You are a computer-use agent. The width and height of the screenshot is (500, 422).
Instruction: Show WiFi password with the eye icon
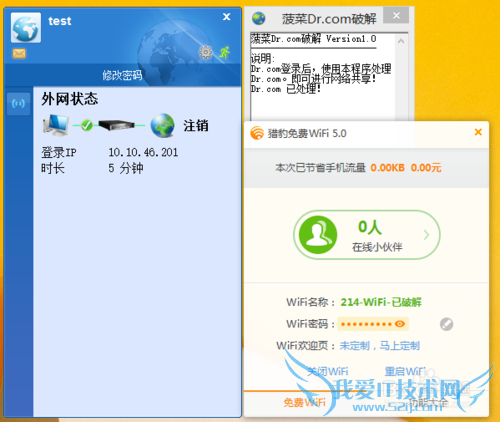pos(400,324)
